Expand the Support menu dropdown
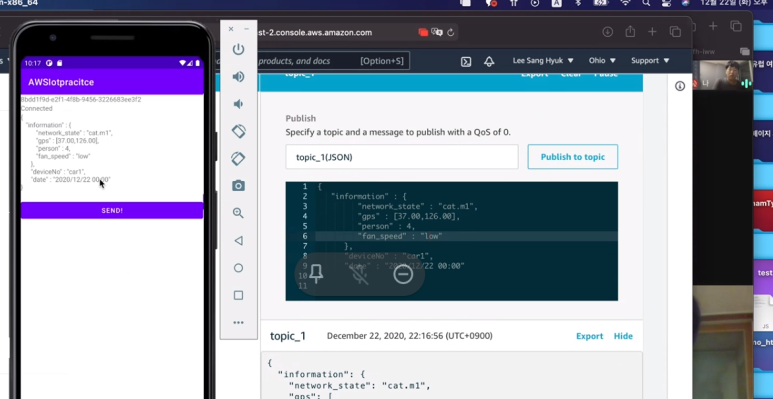 [x=650, y=61]
